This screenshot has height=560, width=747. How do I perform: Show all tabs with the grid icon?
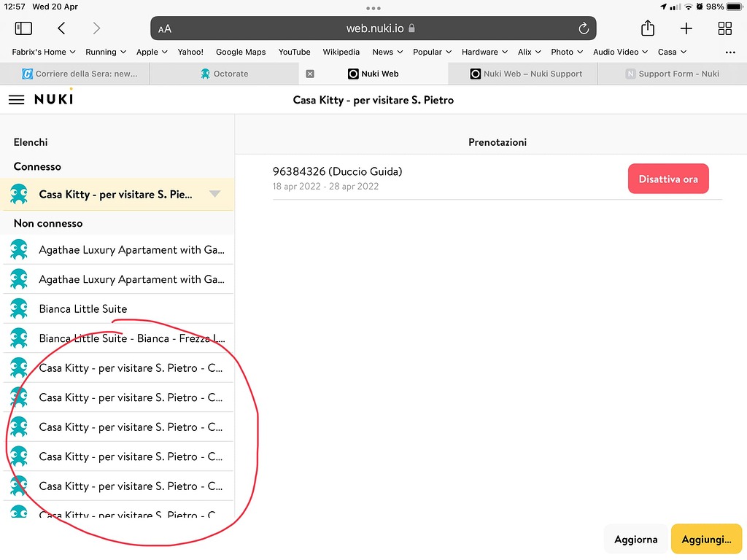point(724,28)
